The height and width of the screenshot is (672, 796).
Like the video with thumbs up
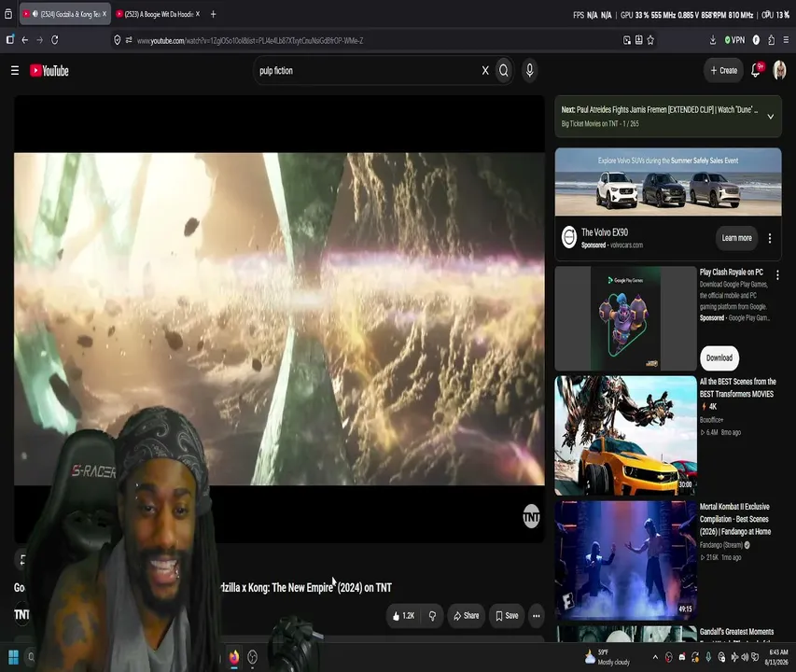pos(404,616)
